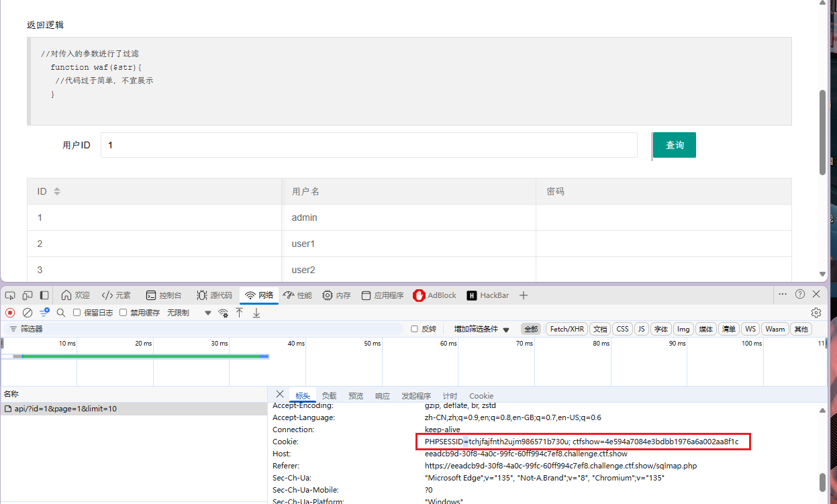Viewport: 837px width, 504px height.
Task: Open DevTools help icon
Action: point(800,295)
